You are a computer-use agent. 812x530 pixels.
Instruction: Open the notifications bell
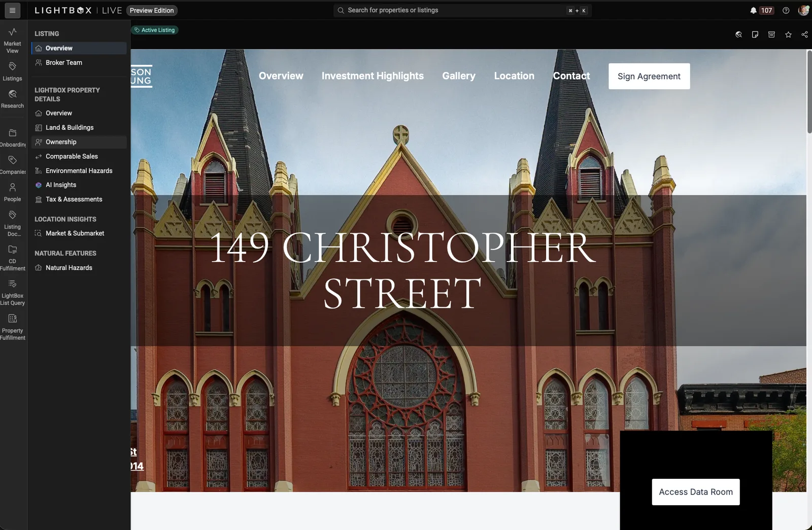point(753,10)
